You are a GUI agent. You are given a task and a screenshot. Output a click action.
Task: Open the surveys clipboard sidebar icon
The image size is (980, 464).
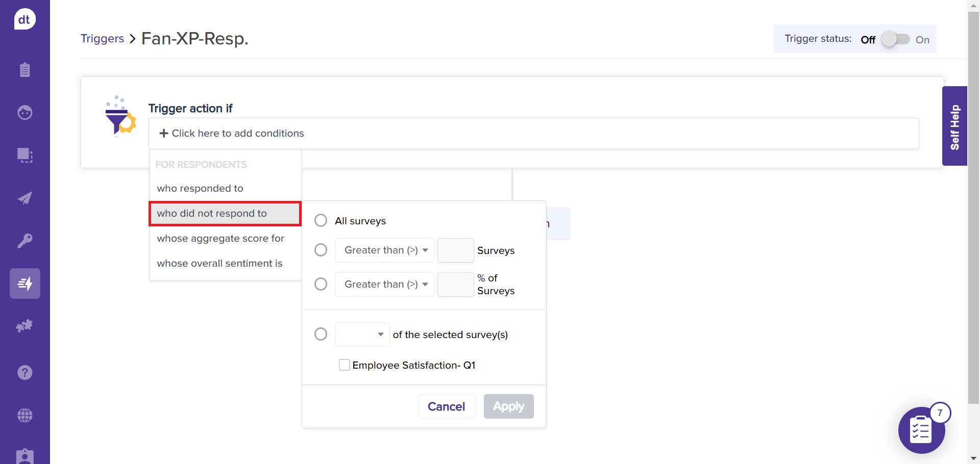(24, 70)
